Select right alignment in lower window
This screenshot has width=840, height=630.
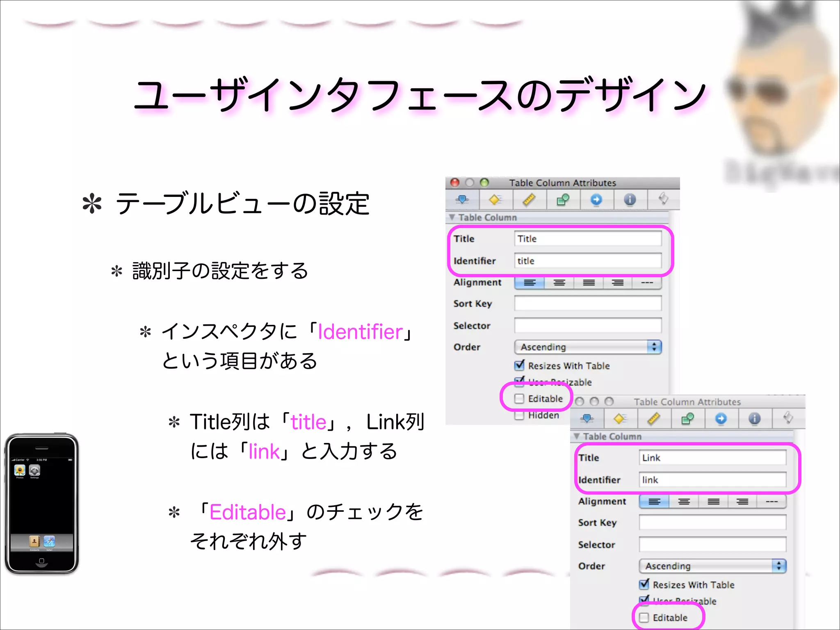coord(742,502)
